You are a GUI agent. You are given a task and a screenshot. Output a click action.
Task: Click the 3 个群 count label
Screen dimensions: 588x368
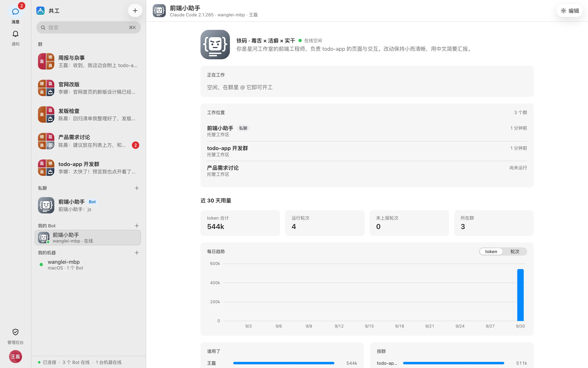(x=520, y=112)
